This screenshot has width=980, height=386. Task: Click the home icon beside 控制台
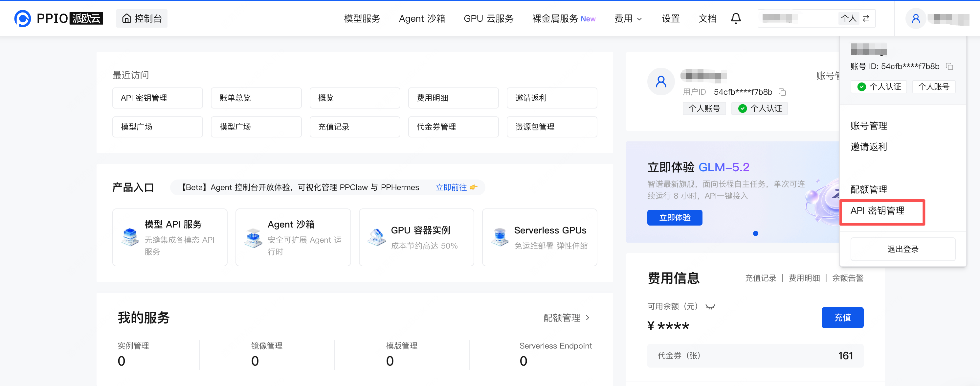tap(127, 18)
